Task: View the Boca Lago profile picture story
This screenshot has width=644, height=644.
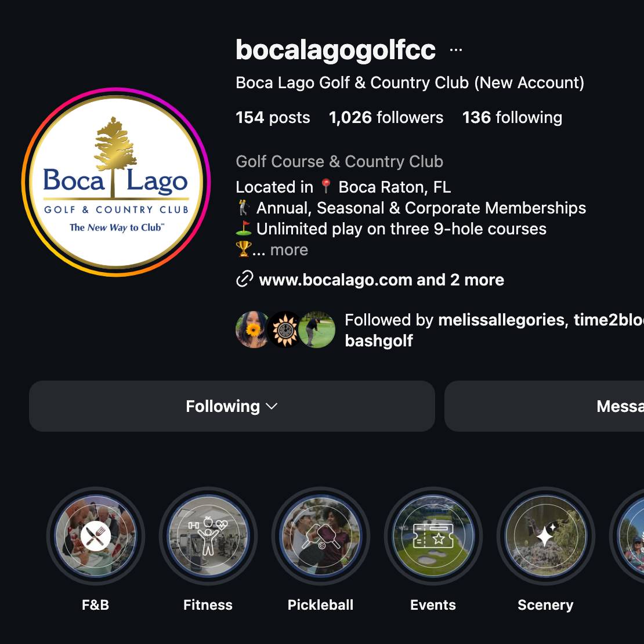Action: (x=116, y=182)
